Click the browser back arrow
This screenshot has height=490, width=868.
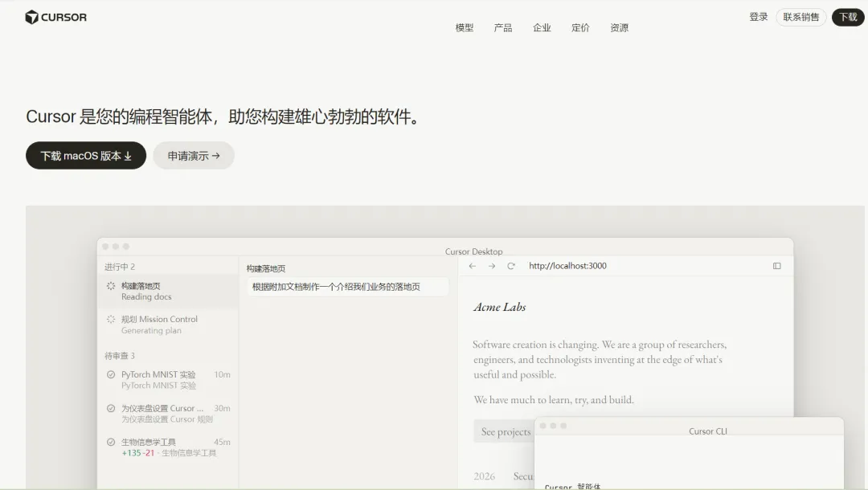(473, 266)
